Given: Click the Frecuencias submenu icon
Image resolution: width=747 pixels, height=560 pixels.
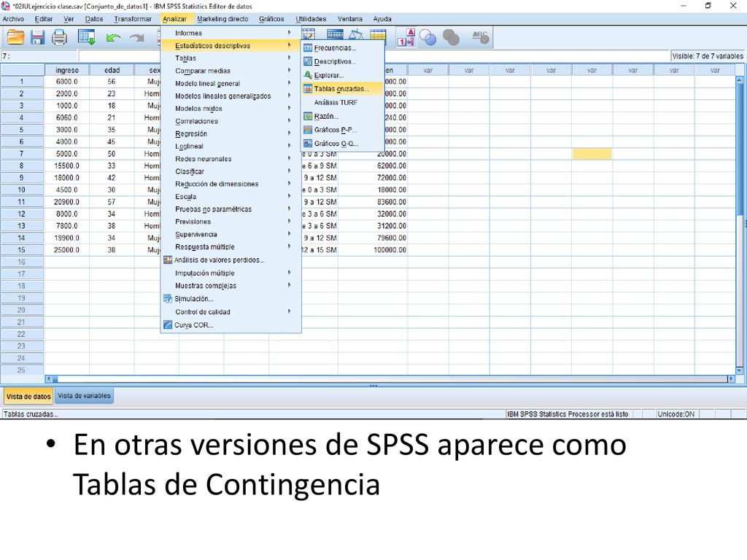Looking at the screenshot, I should coord(308,48).
